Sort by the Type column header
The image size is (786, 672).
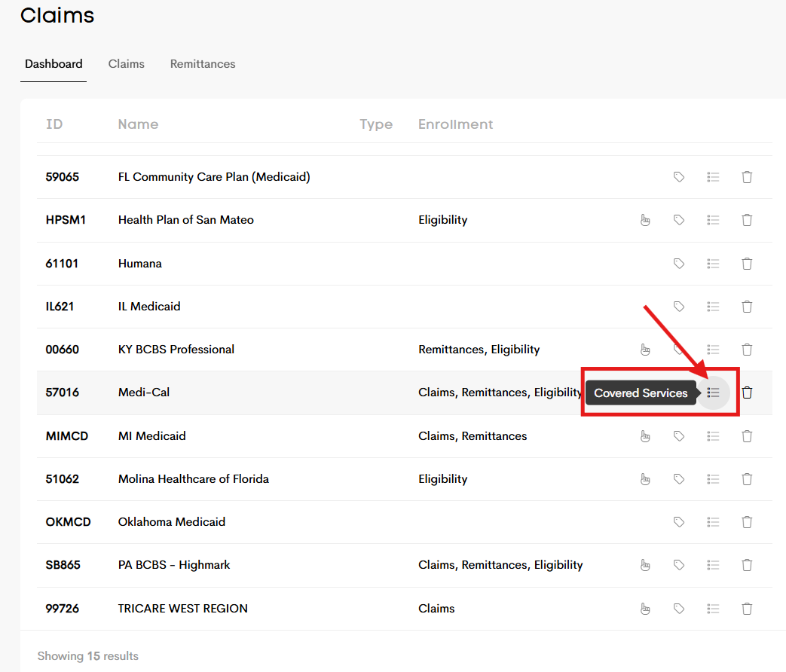[376, 124]
